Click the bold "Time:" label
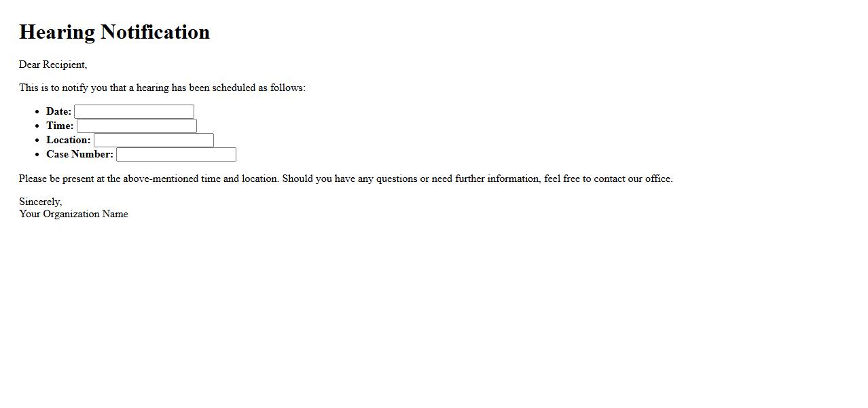Viewport: 868px width, 408px height. pos(60,126)
